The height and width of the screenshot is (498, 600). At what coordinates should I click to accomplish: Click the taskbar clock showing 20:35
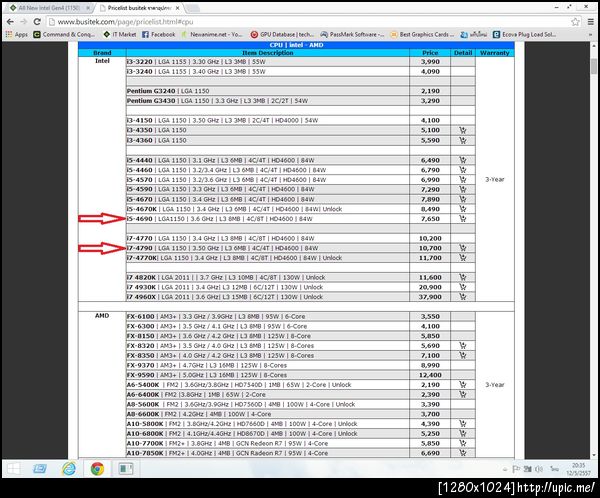578,469
